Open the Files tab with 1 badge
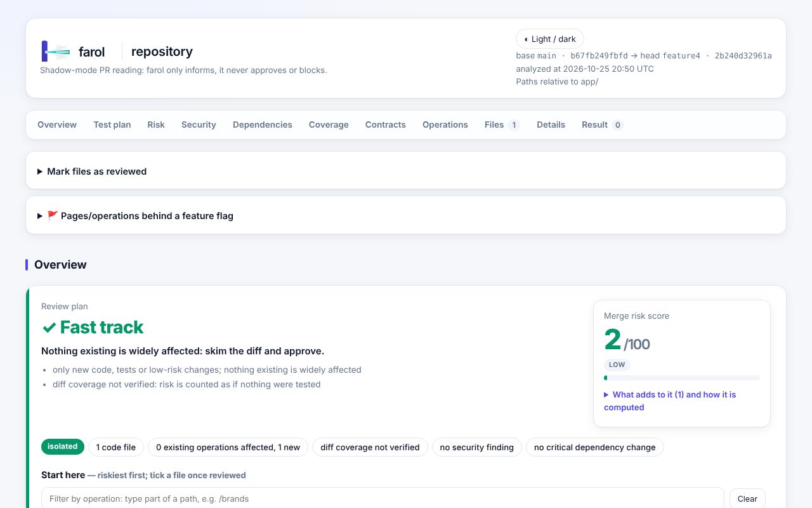This screenshot has width=812, height=508. pos(502,124)
